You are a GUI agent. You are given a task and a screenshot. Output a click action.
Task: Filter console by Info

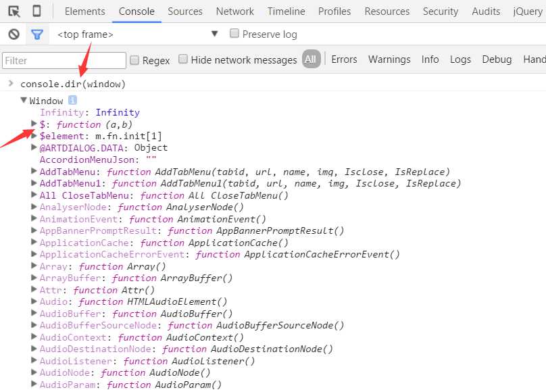[430, 59]
